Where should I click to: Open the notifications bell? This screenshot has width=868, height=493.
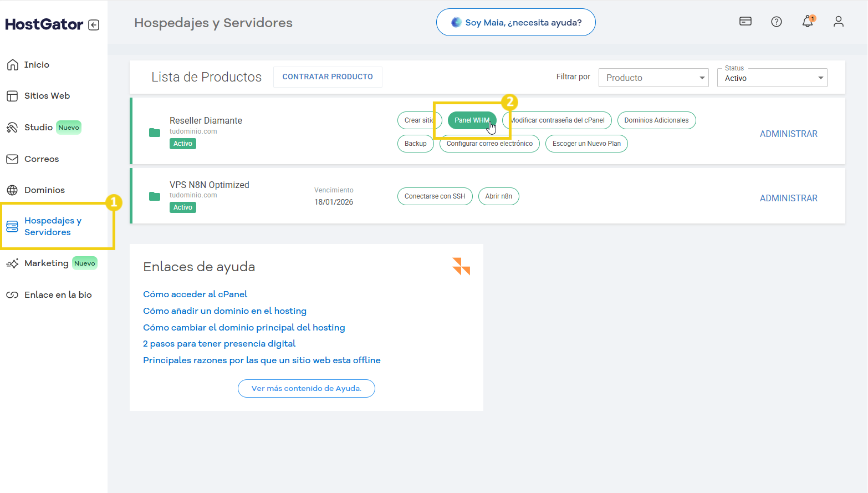[x=808, y=22]
